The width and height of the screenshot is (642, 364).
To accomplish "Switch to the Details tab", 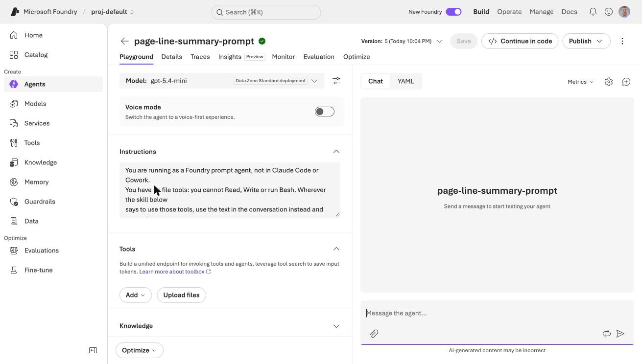I will click(172, 57).
